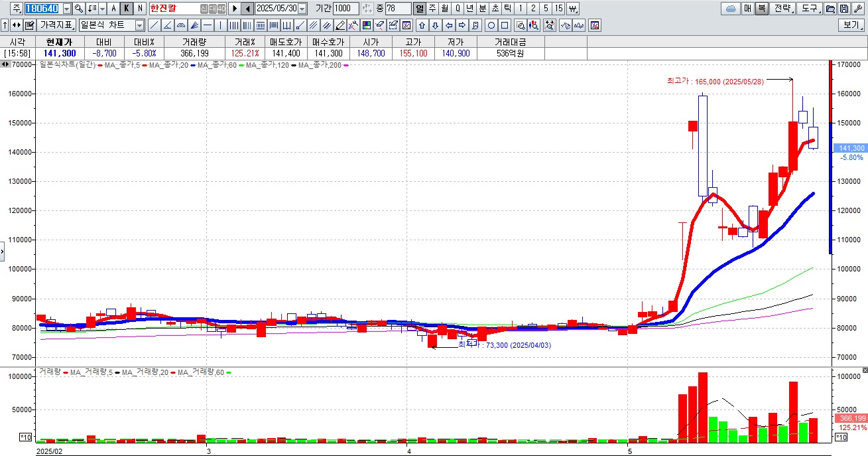Toggle the K market filter button
Screen dimensions: 868x456
coord(125,9)
